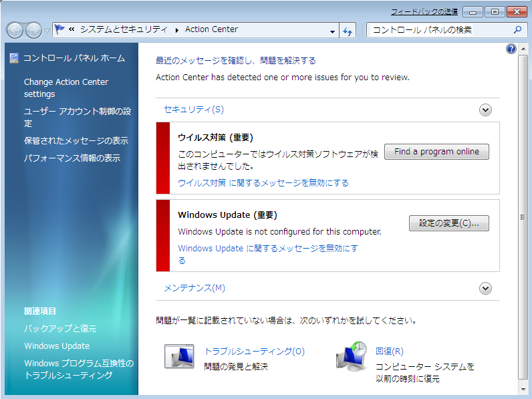Click the scrollbar down arrow

523,389
